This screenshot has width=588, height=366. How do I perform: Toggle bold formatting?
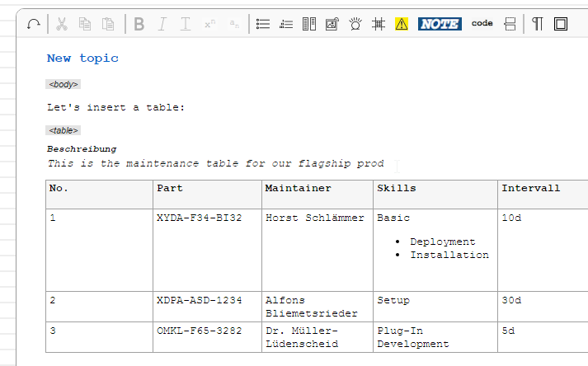click(x=139, y=24)
